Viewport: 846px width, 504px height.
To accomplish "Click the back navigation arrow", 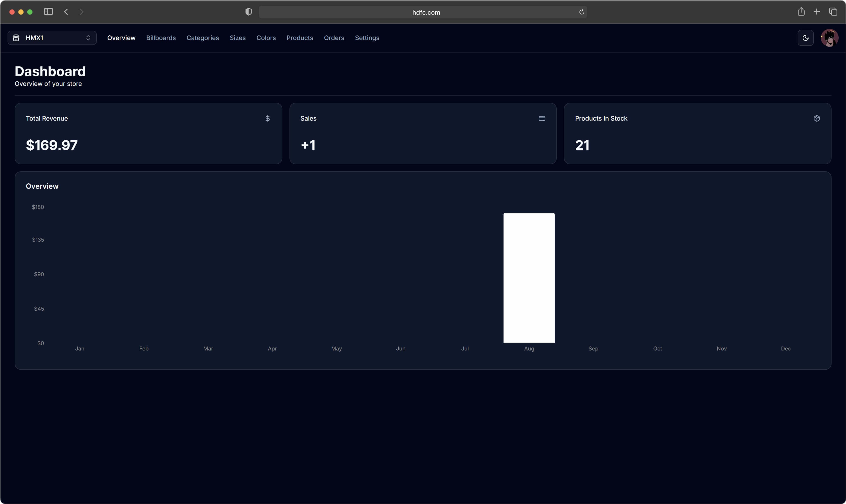I will [x=66, y=12].
